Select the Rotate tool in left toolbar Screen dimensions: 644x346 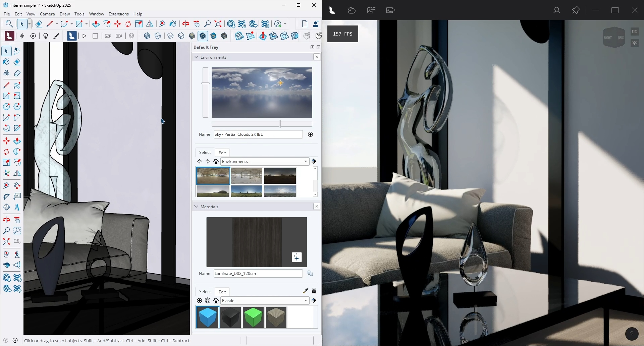(6, 152)
